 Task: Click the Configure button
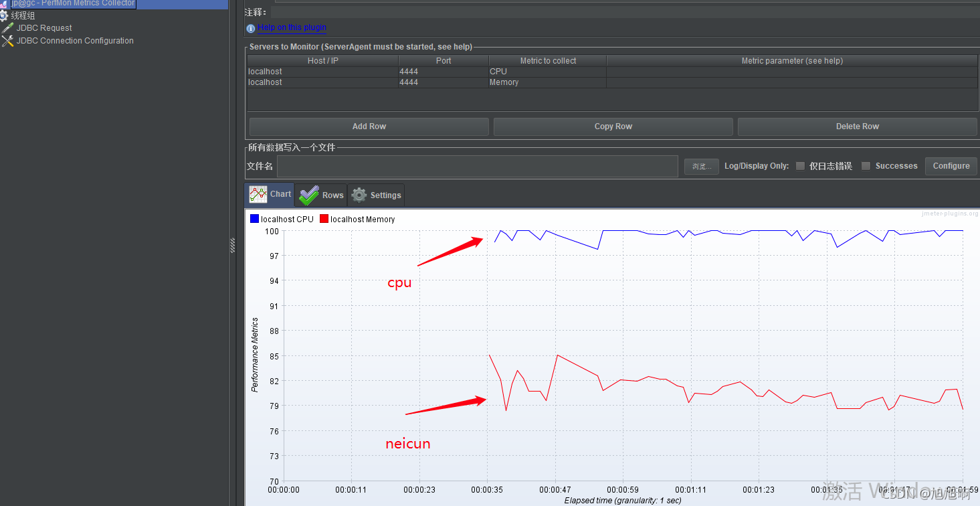951,166
